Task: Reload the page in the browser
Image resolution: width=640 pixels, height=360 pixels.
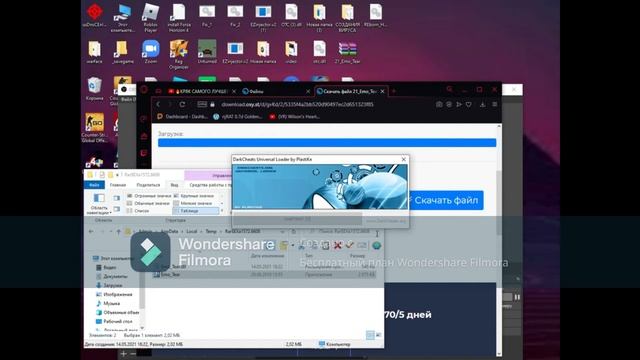Action: point(182,104)
